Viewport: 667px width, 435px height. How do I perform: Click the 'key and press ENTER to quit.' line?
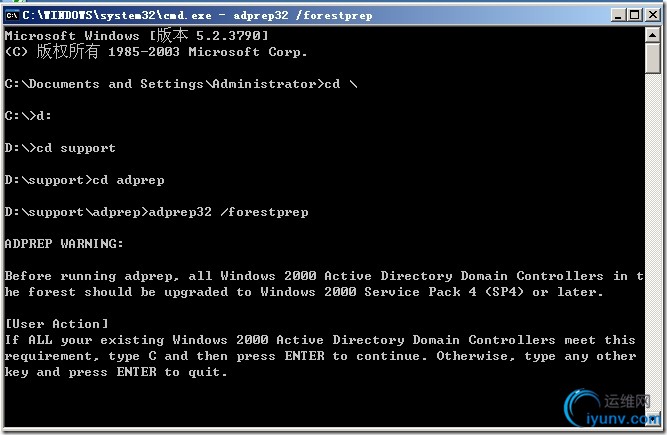(x=116, y=372)
